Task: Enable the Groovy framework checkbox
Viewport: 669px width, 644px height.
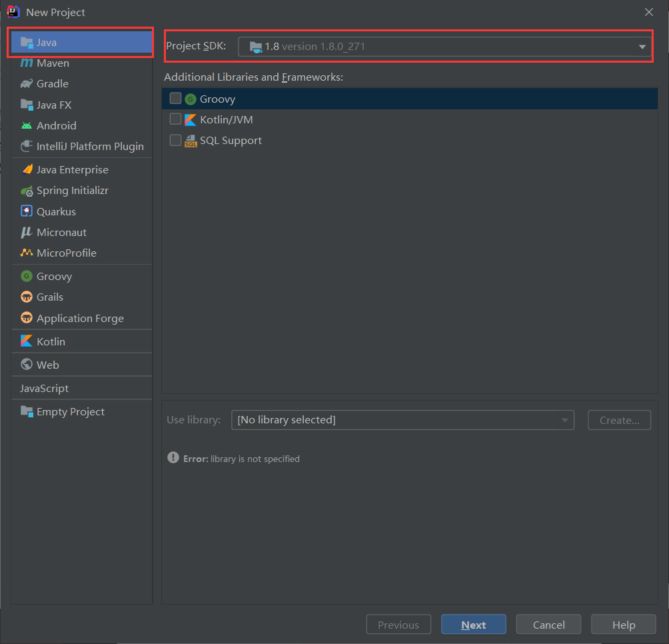Action: [175, 99]
